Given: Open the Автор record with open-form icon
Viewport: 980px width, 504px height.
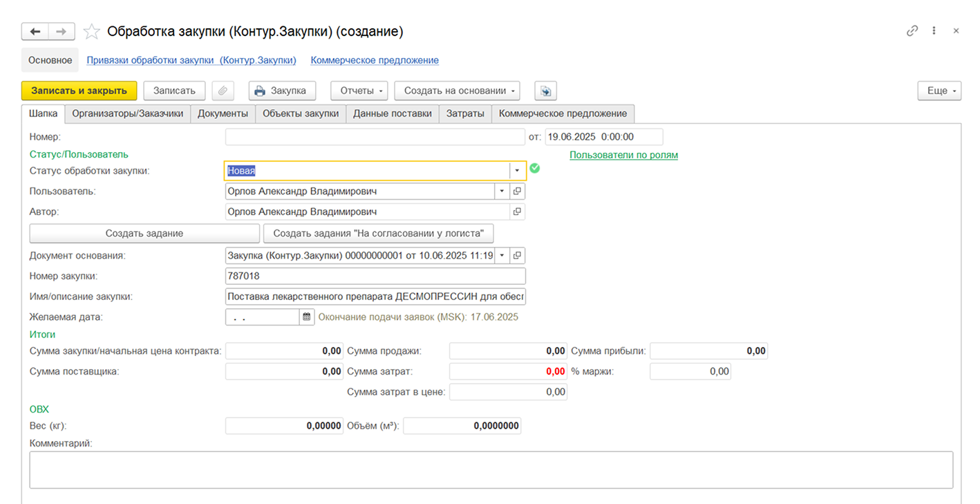Looking at the screenshot, I should click(517, 212).
